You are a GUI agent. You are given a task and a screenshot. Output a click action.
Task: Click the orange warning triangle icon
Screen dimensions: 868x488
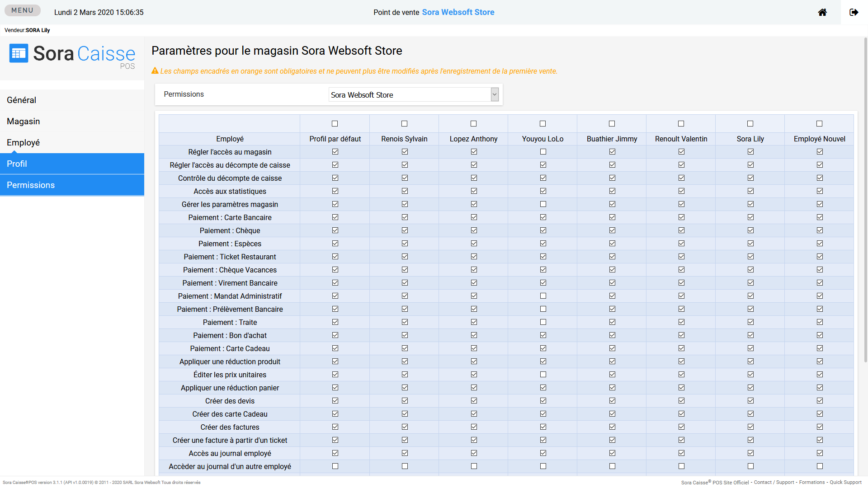click(155, 71)
